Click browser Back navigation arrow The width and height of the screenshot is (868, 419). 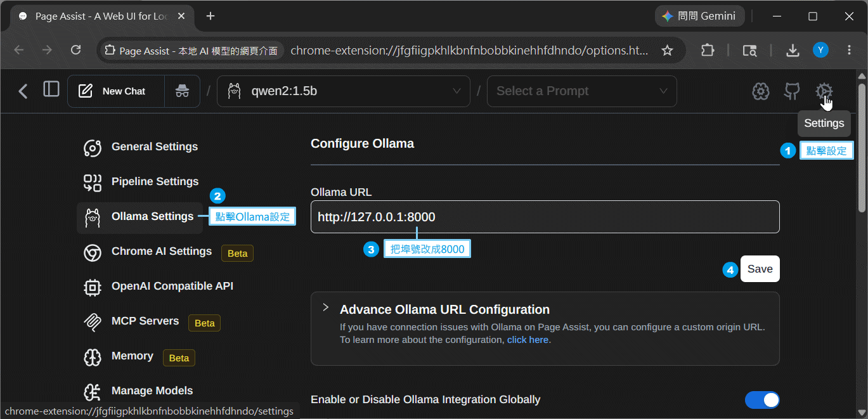point(19,50)
